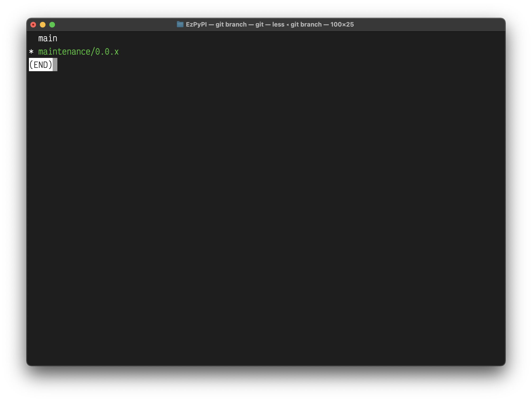The image size is (532, 401).
Task: Select the main branch line
Action: pos(48,38)
